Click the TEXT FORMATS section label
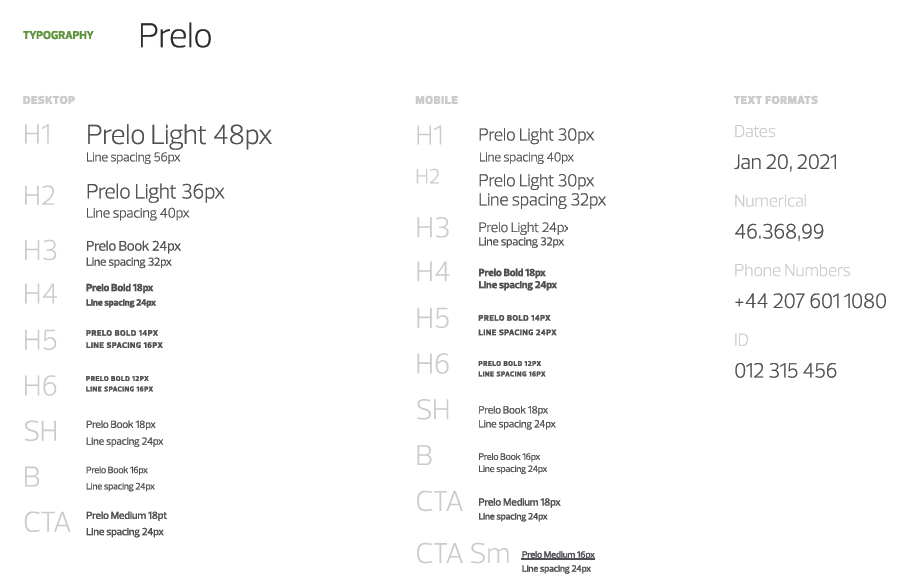Image resolution: width=898 pixels, height=581 pixels. click(x=775, y=100)
